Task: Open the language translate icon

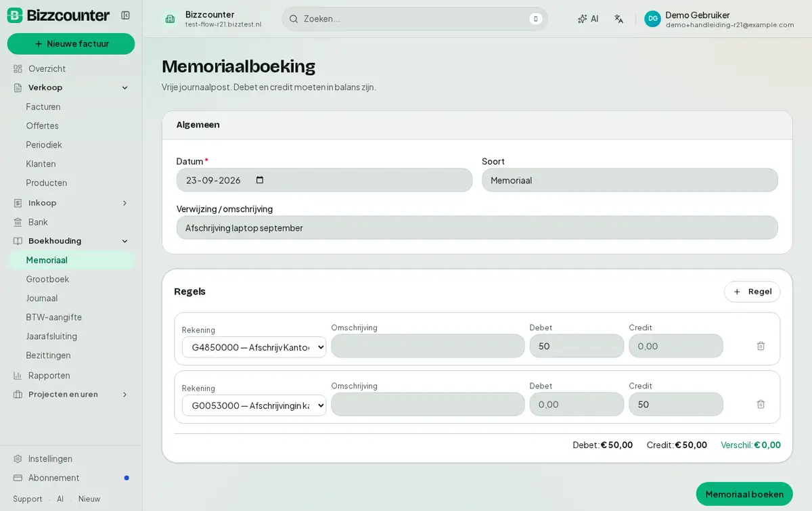Action: (x=618, y=19)
